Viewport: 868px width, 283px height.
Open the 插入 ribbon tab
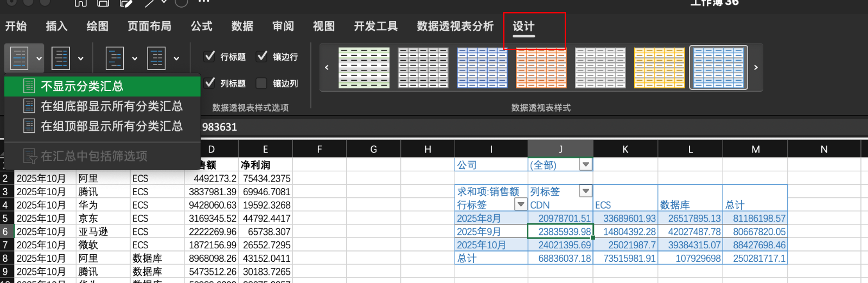(56, 26)
